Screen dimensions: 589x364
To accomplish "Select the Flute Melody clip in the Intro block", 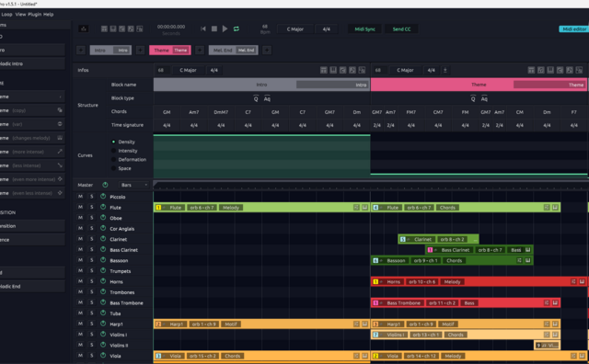I will coord(261,207).
